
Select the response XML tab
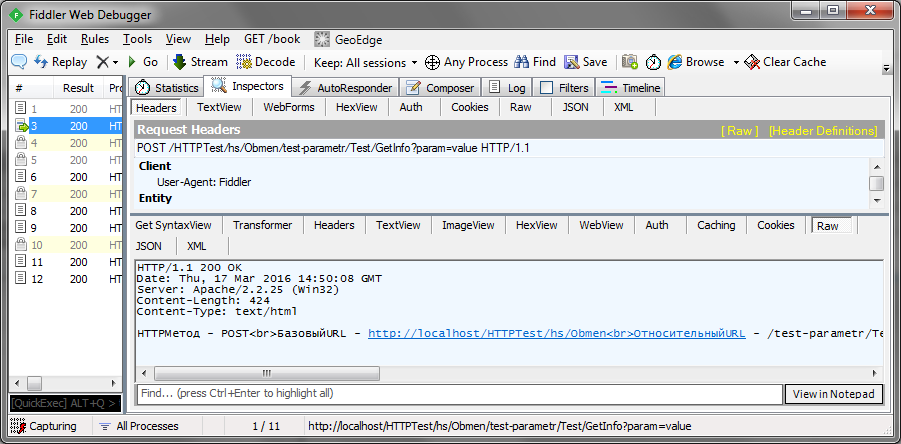coord(197,246)
